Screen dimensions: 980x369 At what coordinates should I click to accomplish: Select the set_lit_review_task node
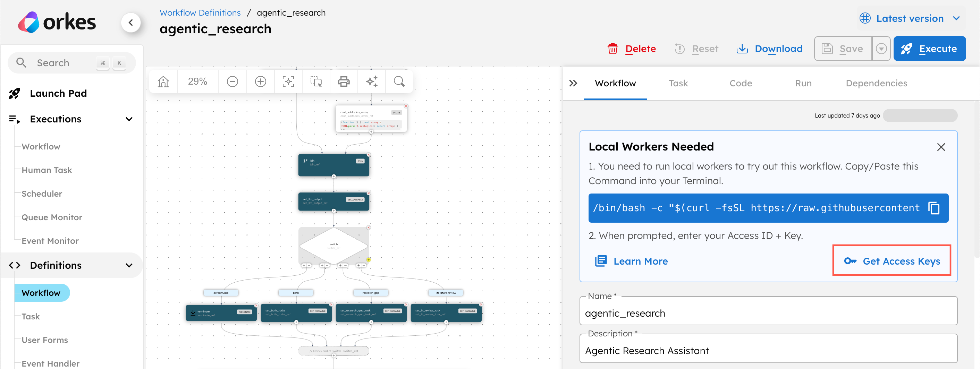[x=446, y=313]
